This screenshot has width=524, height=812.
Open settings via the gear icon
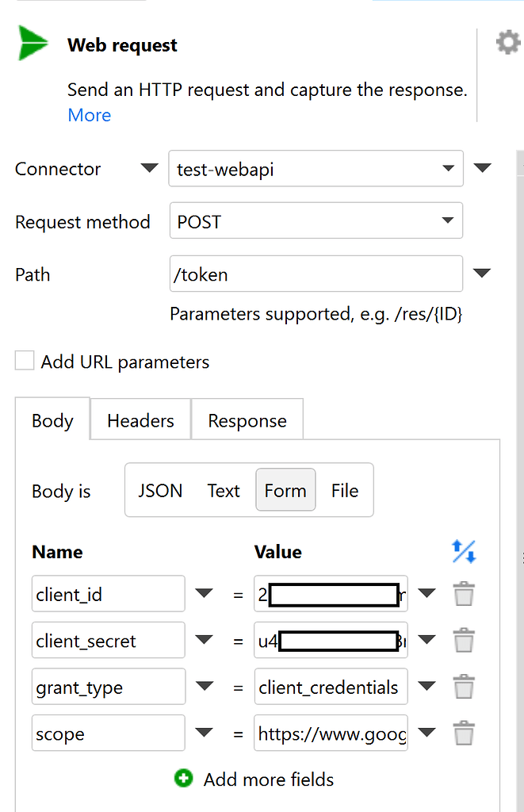tap(507, 42)
